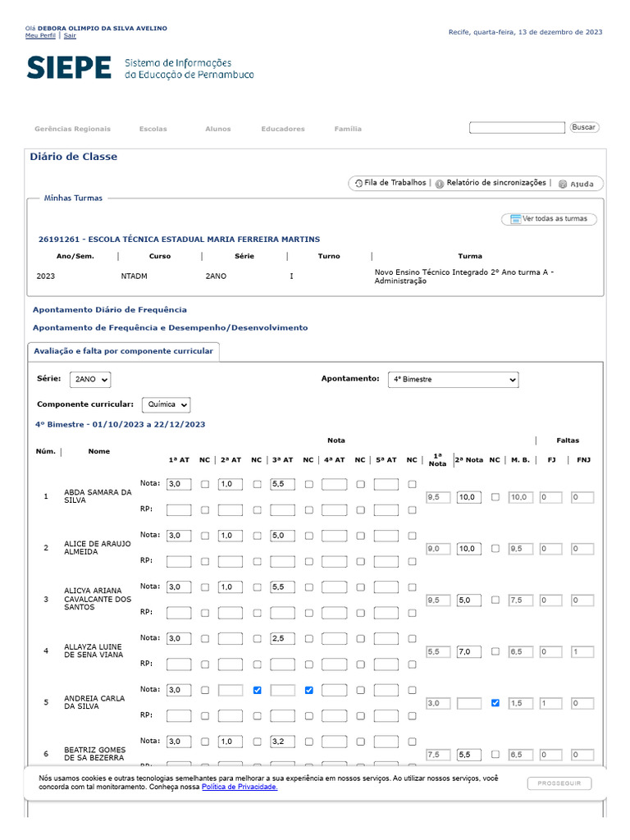Open the Série 2ANO dropdown
Viewport: 630px width, 840px height.
[x=90, y=380]
